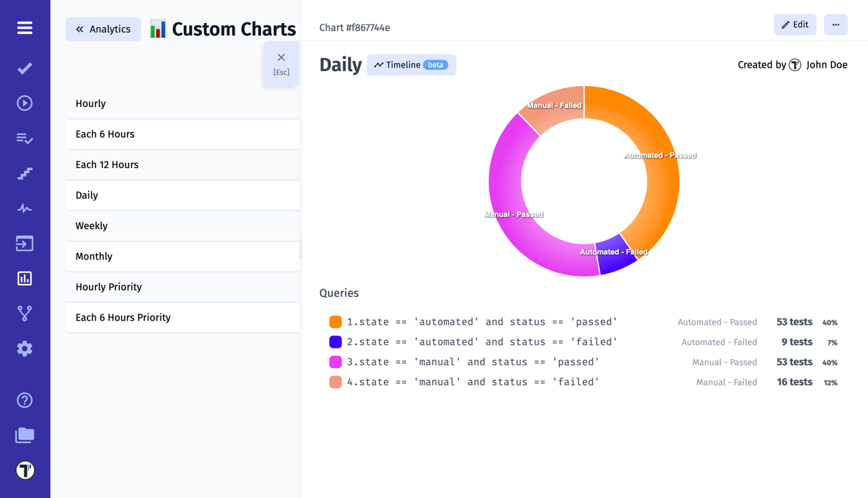Open the ellipsis options menu
This screenshot has height=498, width=868.
pos(835,24)
